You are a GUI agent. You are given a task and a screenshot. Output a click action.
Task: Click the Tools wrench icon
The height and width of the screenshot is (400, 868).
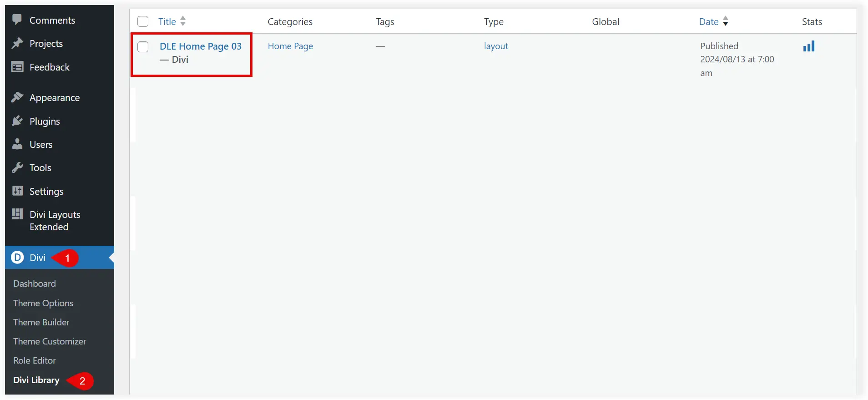(x=17, y=167)
